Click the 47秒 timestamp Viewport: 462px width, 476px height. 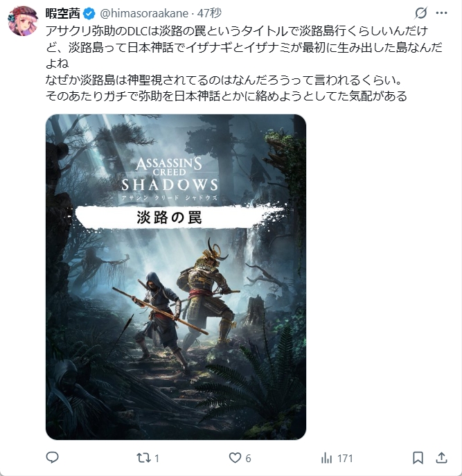(209, 13)
